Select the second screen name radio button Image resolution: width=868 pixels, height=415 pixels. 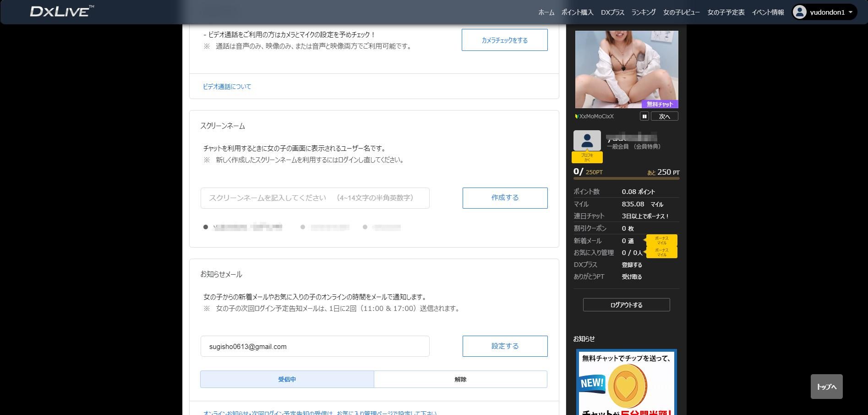303,227
